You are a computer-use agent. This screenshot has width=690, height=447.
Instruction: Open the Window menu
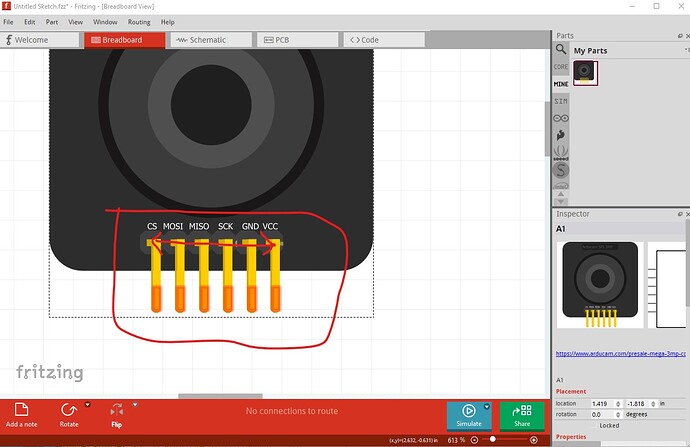105,22
